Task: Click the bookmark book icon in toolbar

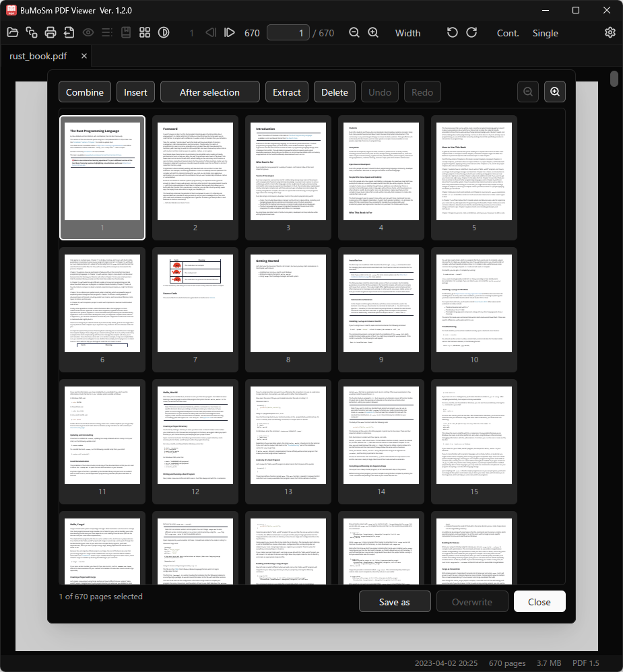Action: (126, 32)
